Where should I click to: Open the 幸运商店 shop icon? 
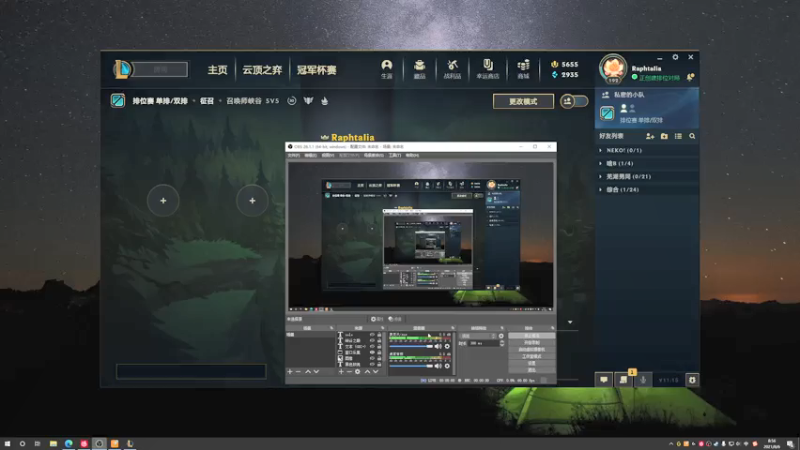tap(488, 69)
